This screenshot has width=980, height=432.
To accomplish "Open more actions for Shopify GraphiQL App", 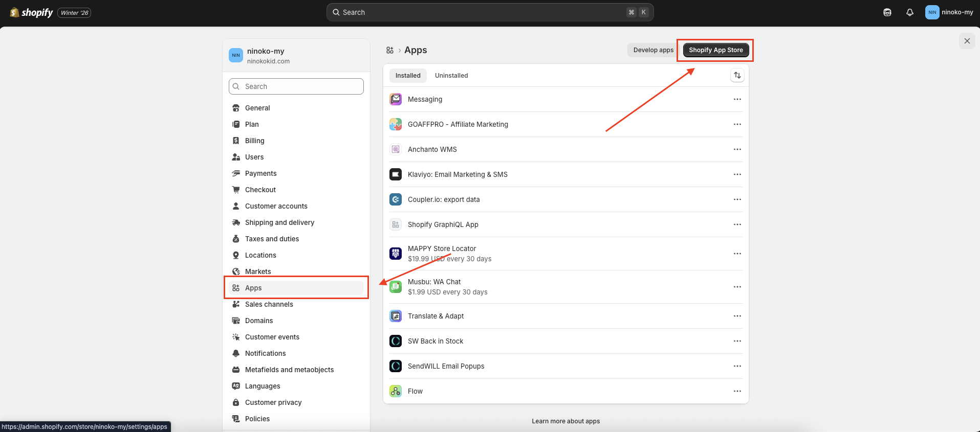I will point(737,224).
